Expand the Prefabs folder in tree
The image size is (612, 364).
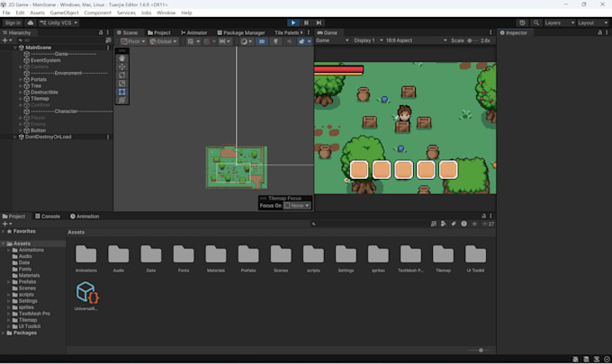[9, 282]
